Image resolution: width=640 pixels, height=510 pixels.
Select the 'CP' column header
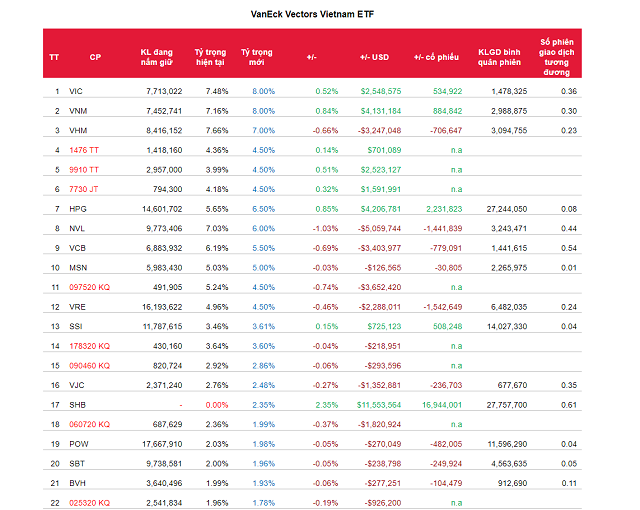95,57
